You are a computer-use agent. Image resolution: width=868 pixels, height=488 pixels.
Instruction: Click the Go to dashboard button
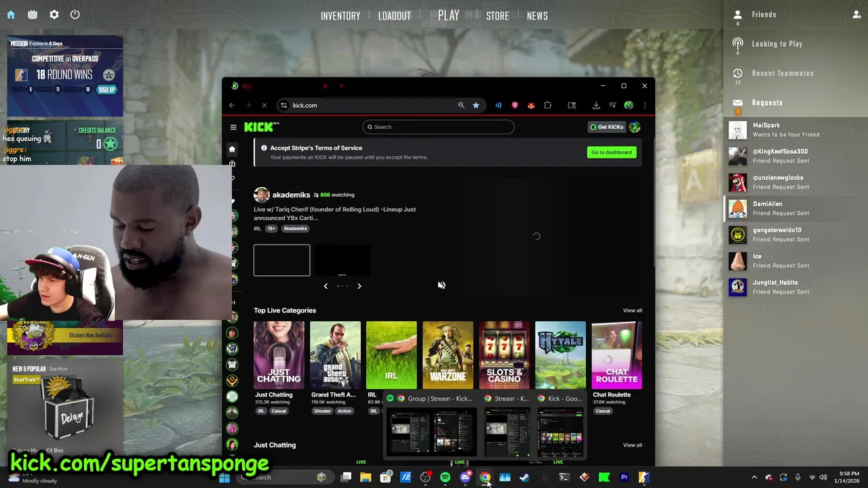611,152
